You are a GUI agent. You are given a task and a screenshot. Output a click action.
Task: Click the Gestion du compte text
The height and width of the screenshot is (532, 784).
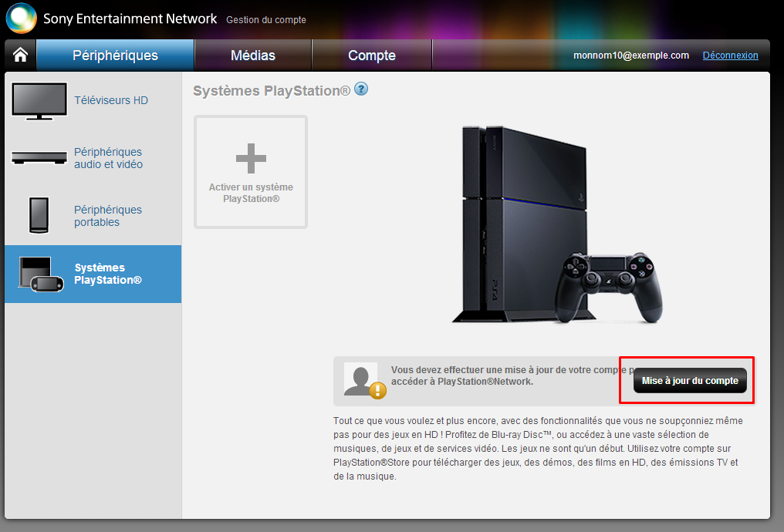click(266, 20)
